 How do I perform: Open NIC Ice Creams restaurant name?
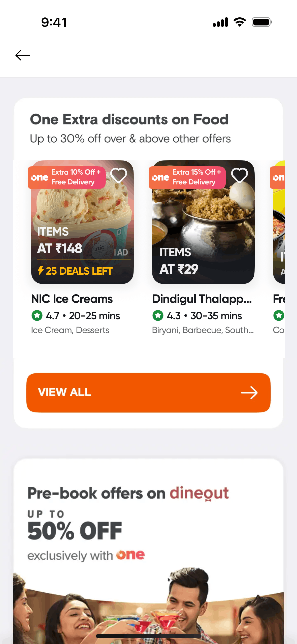click(72, 299)
